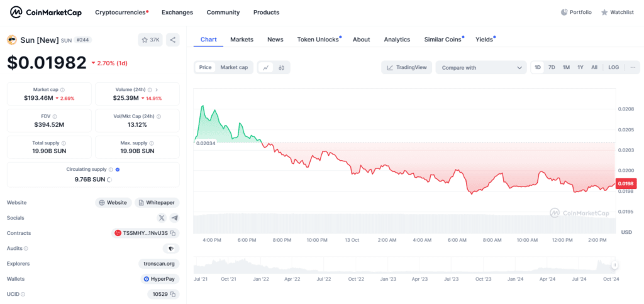644x304 pixels.
Task: Open the Products menu
Action: pyautogui.click(x=266, y=13)
